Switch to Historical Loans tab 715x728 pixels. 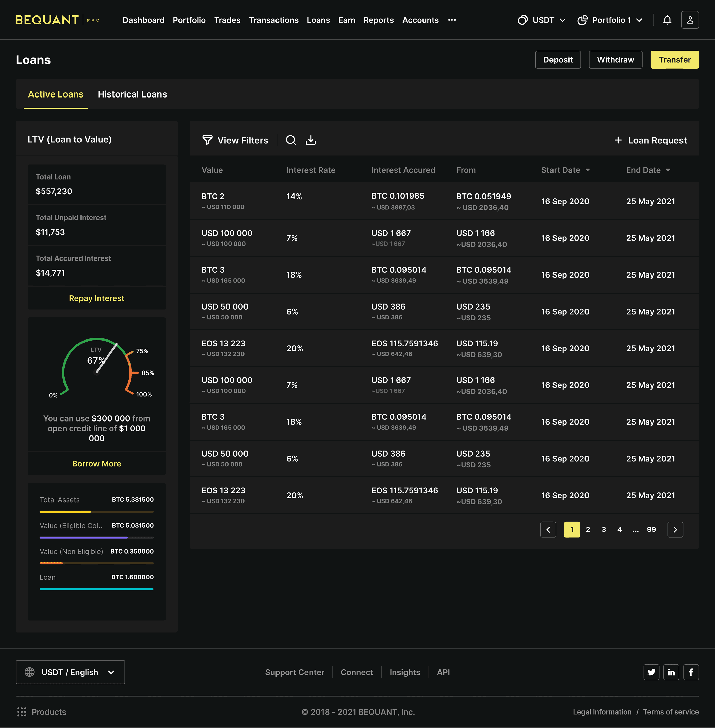click(x=132, y=94)
